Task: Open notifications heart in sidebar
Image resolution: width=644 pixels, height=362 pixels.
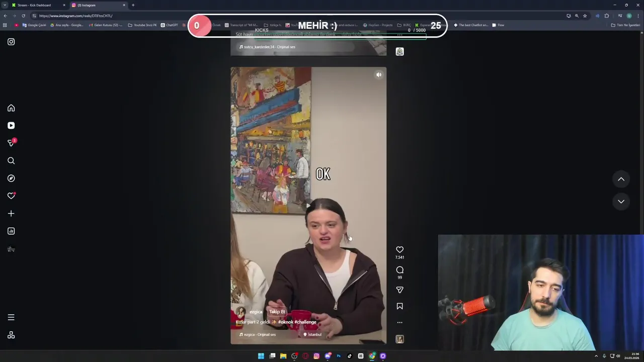Action: click(11, 196)
